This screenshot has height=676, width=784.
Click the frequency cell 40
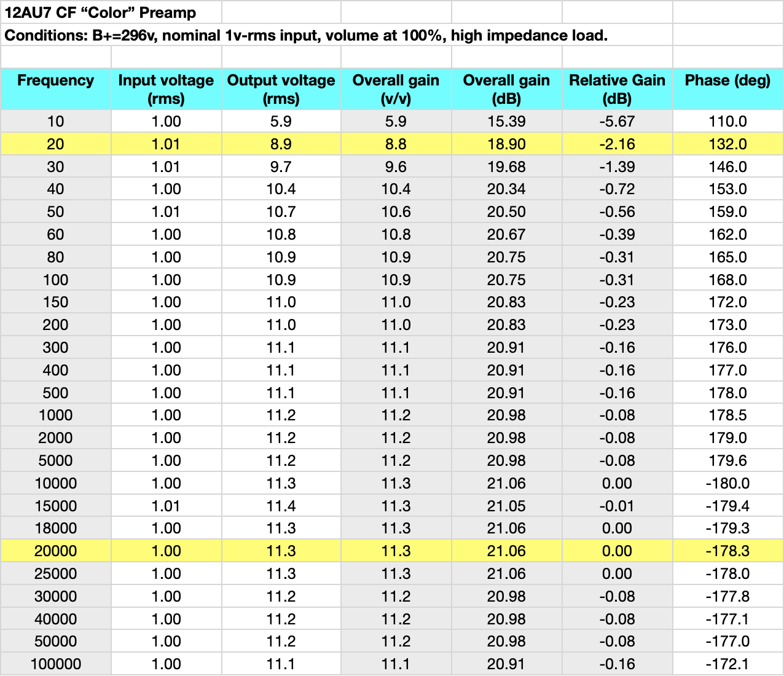click(56, 189)
